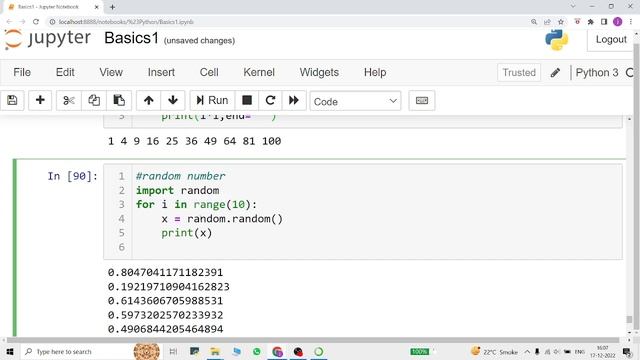Open the View menu

pyautogui.click(x=111, y=73)
